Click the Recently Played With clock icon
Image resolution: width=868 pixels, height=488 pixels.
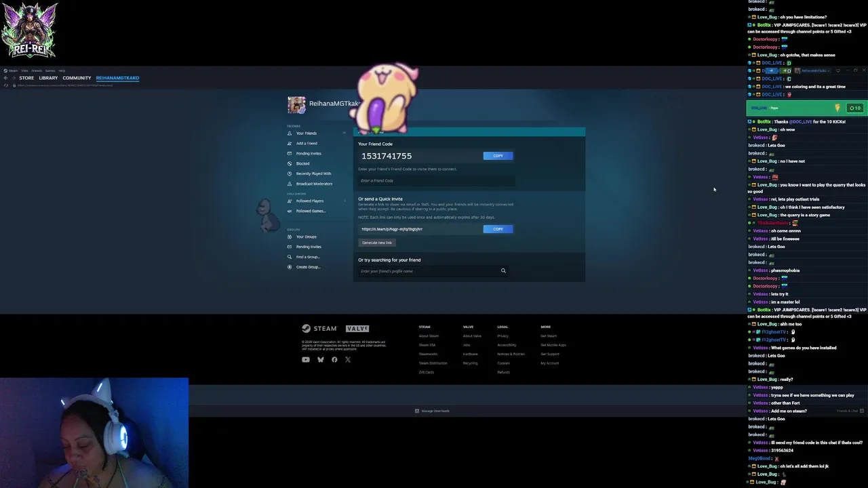click(x=290, y=174)
